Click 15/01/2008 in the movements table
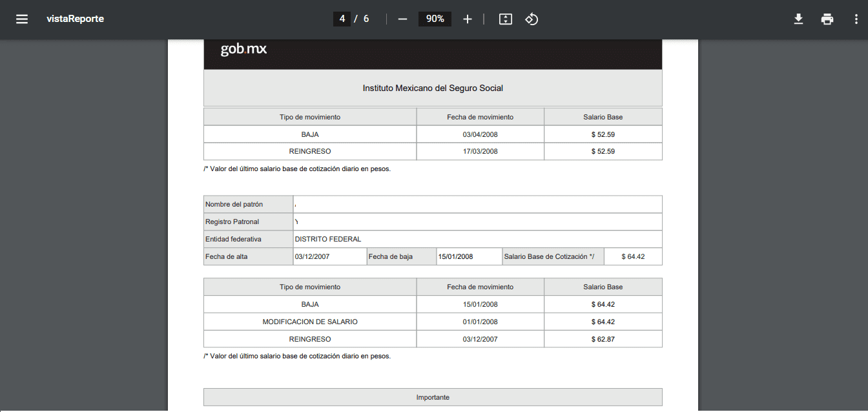This screenshot has height=412, width=868. pos(480,304)
